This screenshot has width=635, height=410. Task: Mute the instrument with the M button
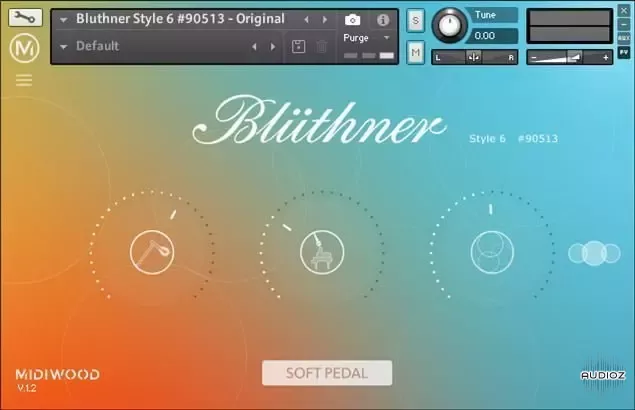pos(416,52)
